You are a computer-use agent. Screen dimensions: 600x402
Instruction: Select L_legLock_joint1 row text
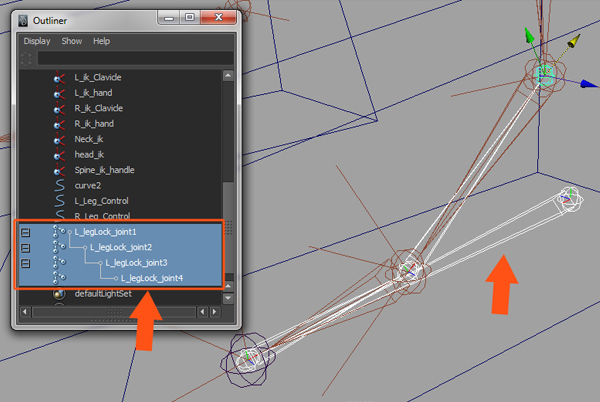[x=106, y=232]
